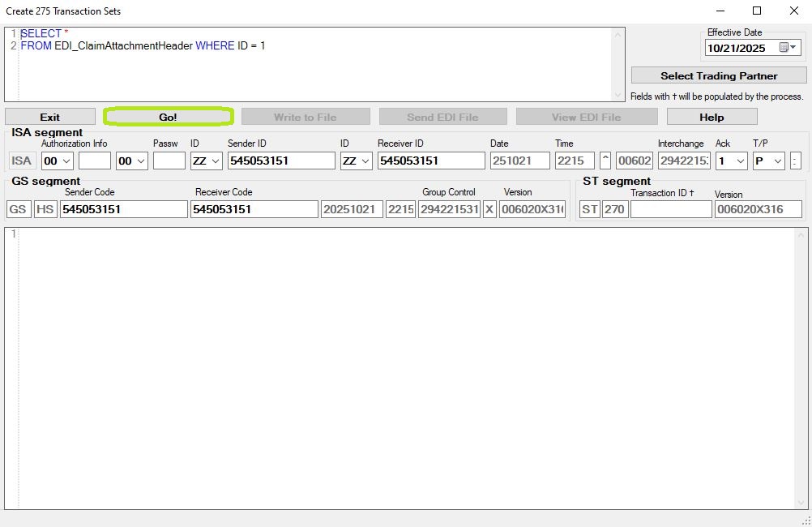This screenshot has height=527, width=812.
Task: Click the ST 270 code field
Action: (615, 209)
